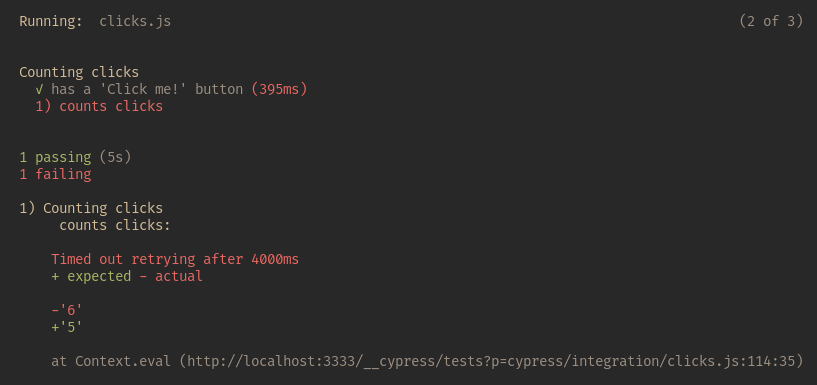This screenshot has width=817, height=385.
Task: Click 'at Context.eval' in the stack trace
Action: coord(111,361)
